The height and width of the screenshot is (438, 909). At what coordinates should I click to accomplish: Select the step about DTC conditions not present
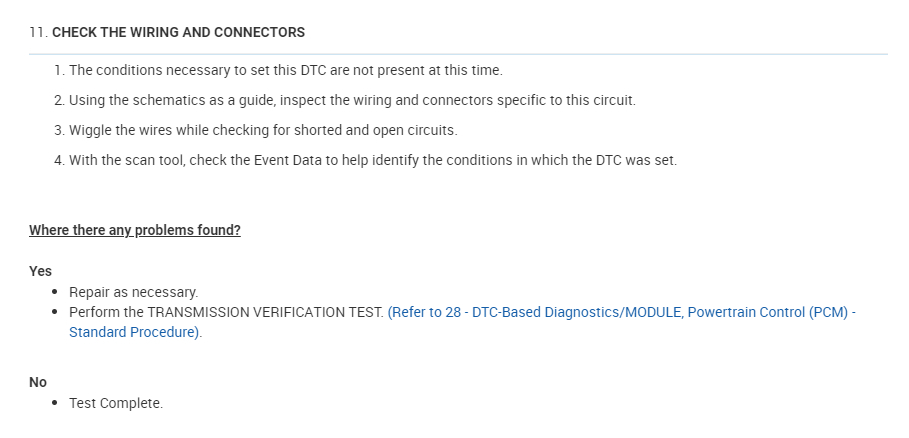click(285, 71)
